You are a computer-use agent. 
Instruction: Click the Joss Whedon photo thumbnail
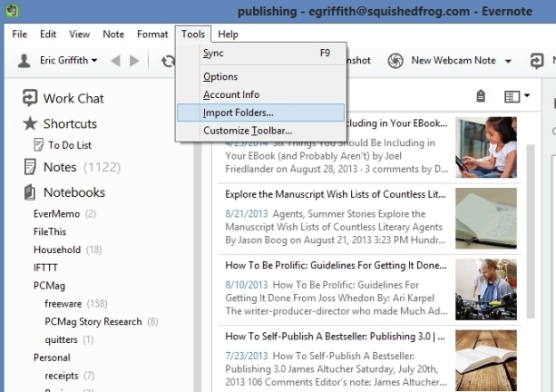pos(486,289)
